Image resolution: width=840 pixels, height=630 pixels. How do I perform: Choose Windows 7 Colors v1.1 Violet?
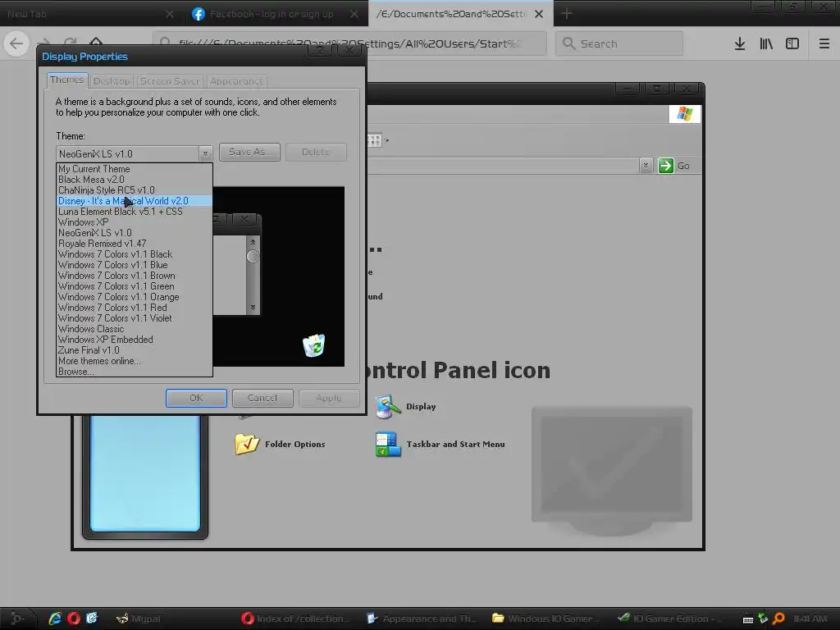tap(135, 318)
